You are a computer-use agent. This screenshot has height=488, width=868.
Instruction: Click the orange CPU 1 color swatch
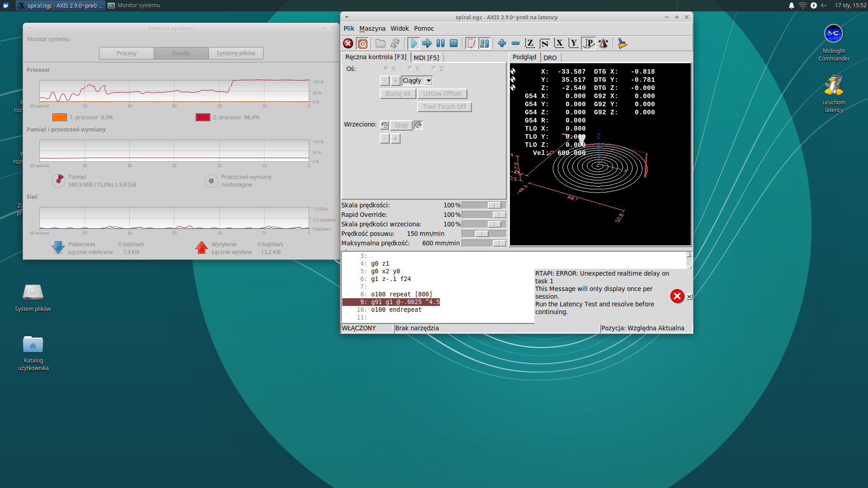pyautogui.click(x=60, y=117)
